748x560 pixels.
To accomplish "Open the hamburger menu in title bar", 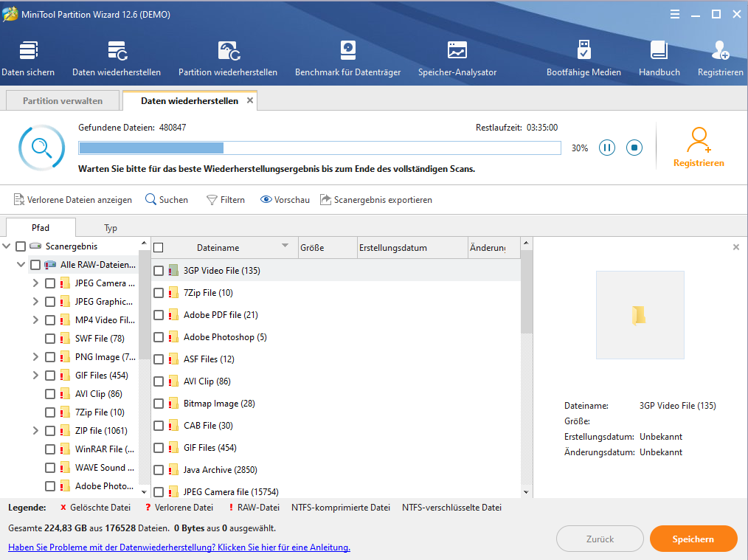I will 674,14.
